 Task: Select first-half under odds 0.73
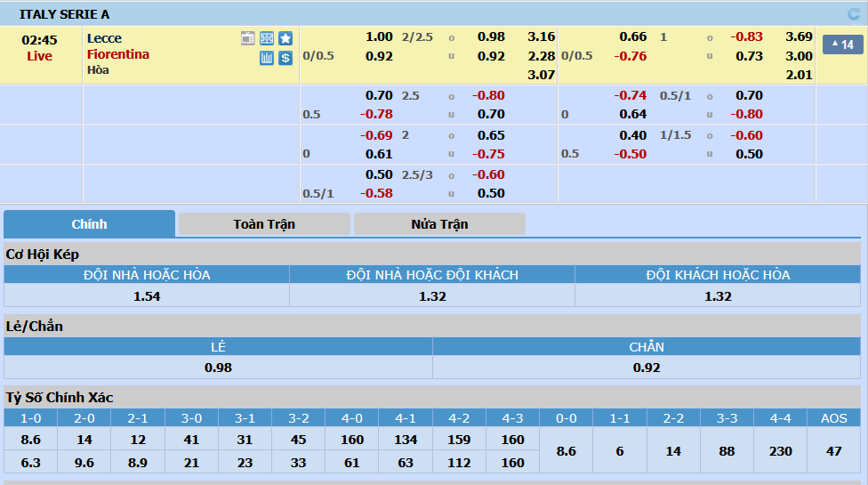[749, 56]
